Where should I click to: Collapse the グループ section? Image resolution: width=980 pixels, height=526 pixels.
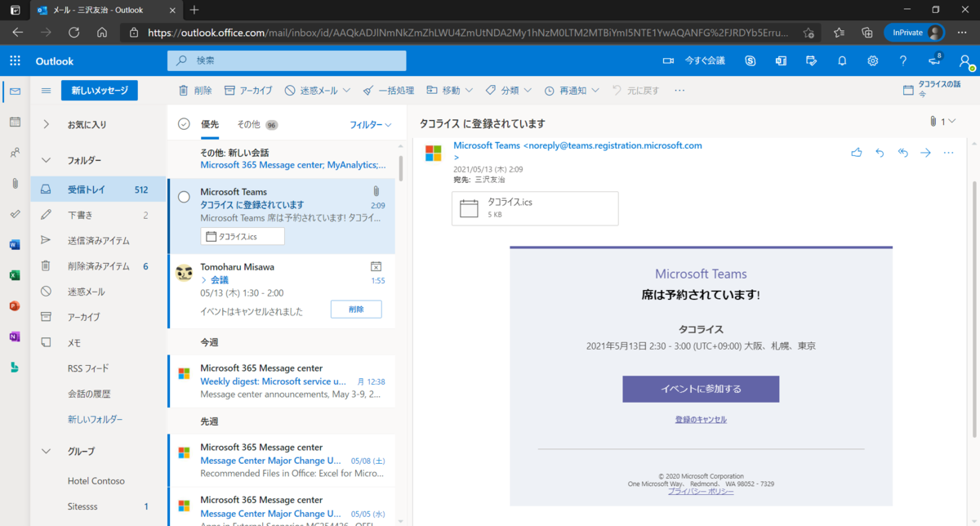pyautogui.click(x=46, y=452)
